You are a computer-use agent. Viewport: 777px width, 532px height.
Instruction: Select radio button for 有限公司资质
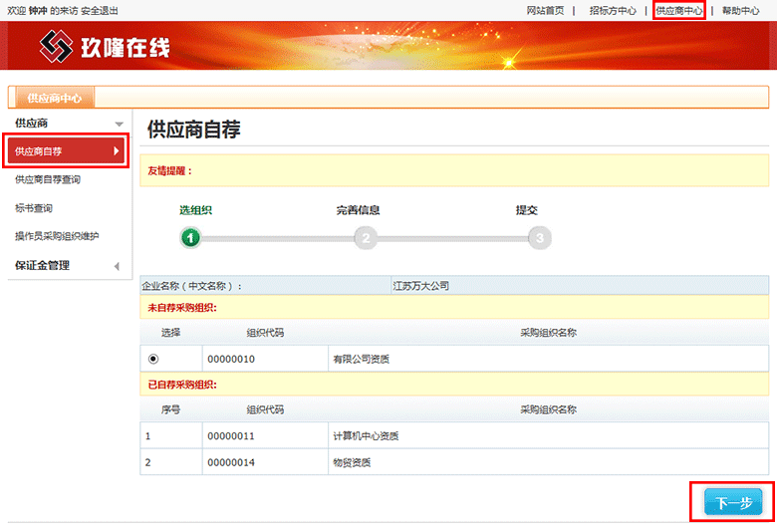(x=153, y=359)
